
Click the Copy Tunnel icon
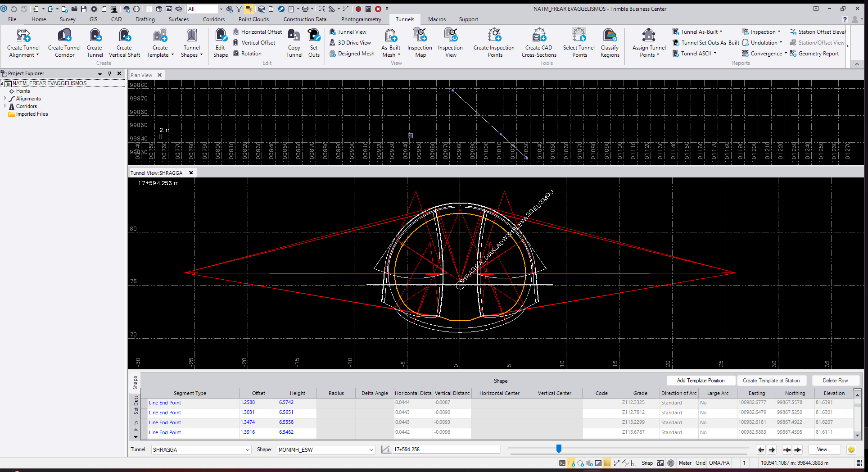click(294, 36)
